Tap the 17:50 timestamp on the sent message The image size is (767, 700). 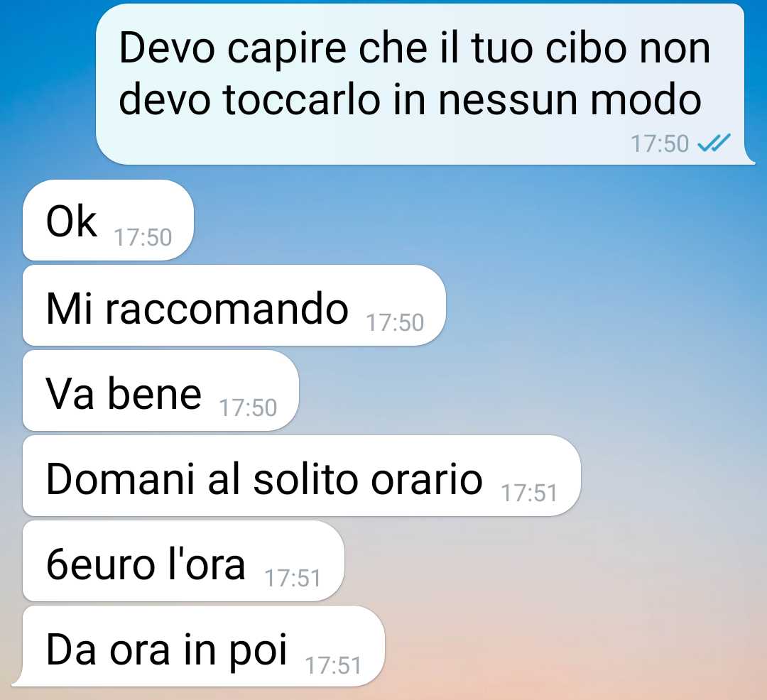tap(659, 143)
